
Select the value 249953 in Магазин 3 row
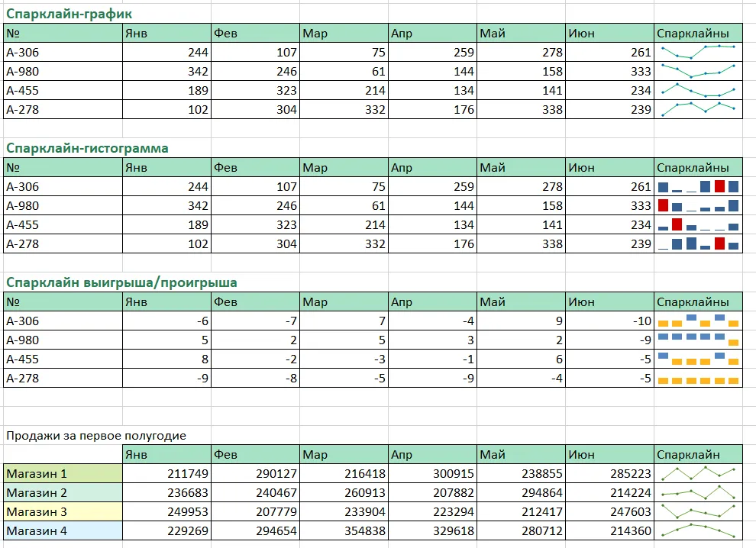(x=166, y=511)
